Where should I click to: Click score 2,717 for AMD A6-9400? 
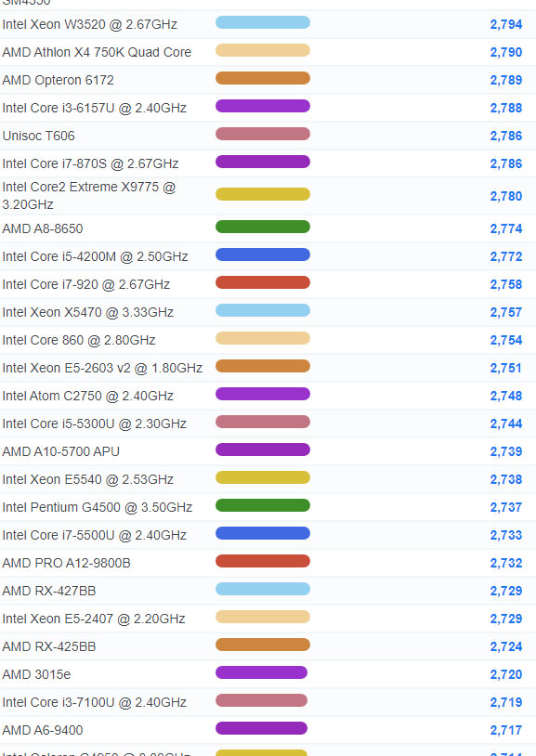[x=506, y=731]
